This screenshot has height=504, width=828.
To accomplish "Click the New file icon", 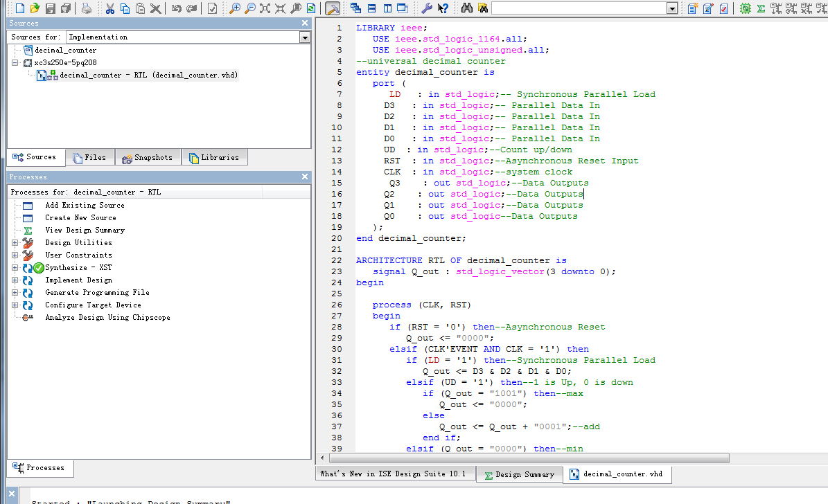I will 19,8.
